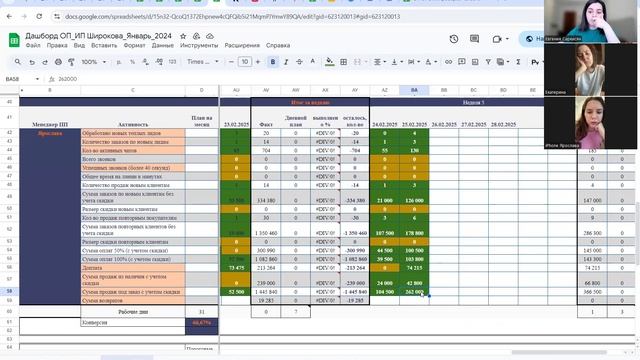The image size is (640, 360).
Task: Redo the last undone action
Action: pyautogui.click(x=45, y=62)
